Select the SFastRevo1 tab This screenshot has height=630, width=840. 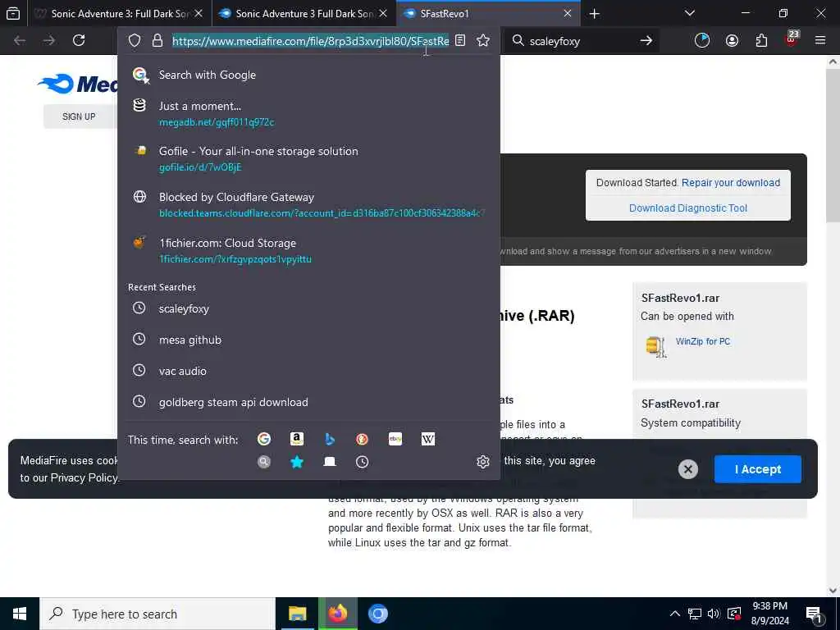pyautogui.click(x=488, y=13)
